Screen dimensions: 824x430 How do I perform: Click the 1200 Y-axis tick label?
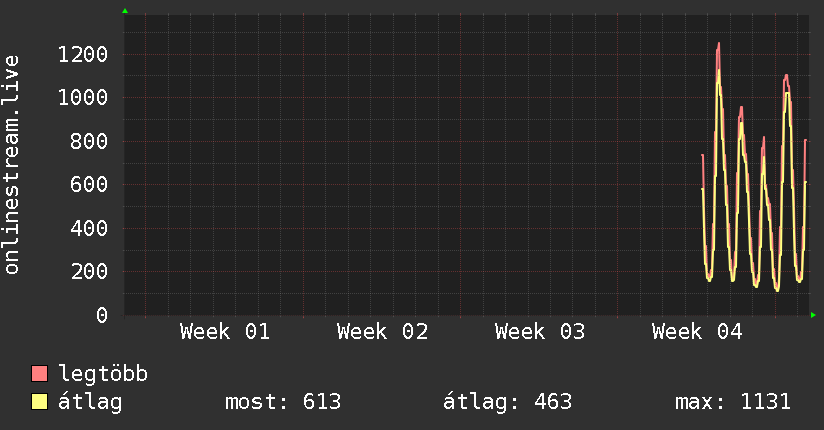pos(83,54)
